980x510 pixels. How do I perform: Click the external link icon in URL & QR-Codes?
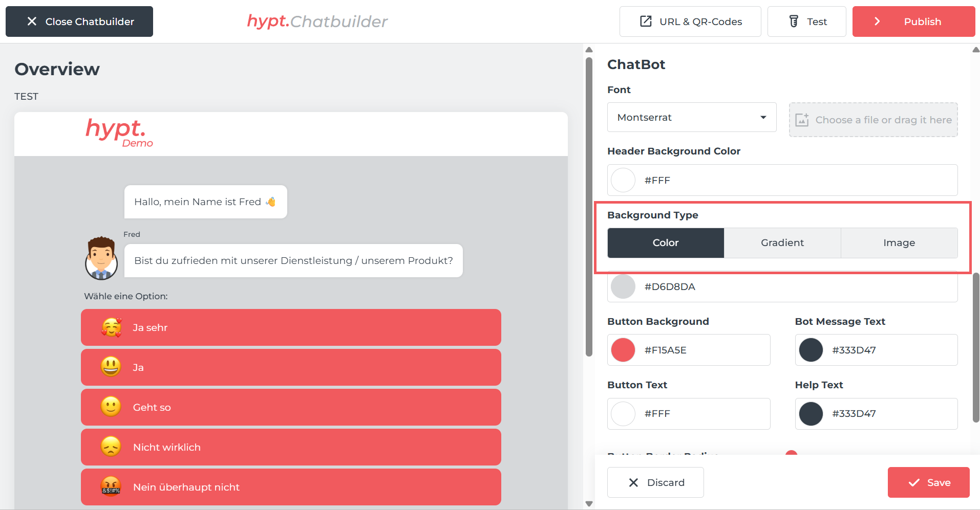point(646,21)
